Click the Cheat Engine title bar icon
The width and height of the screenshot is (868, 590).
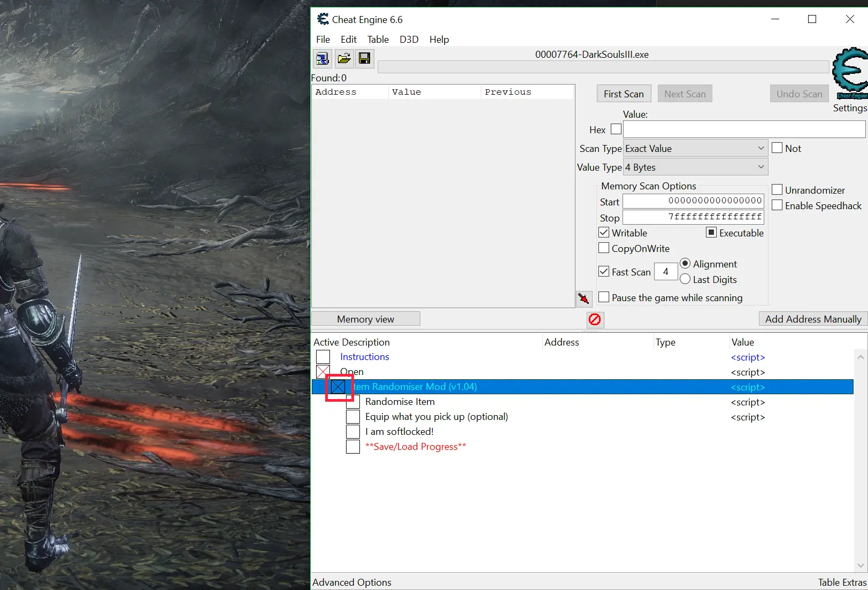(x=323, y=19)
